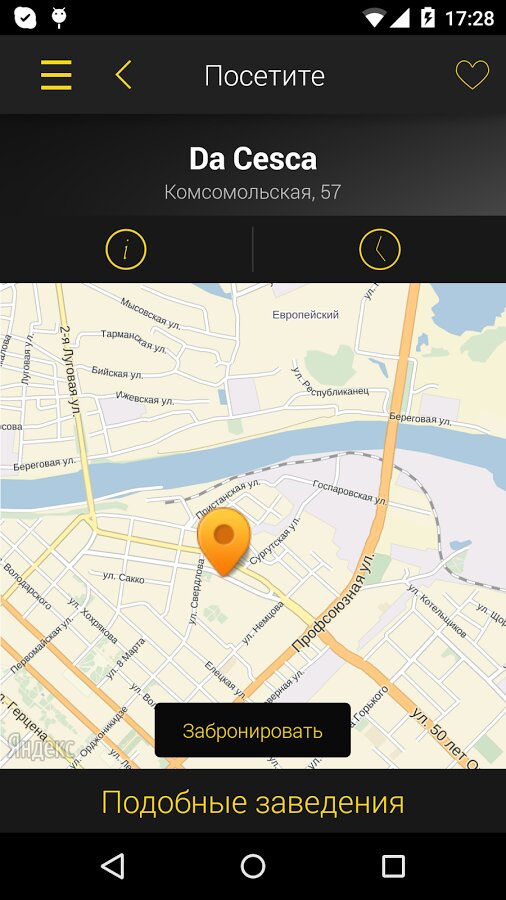
Task: Open the working hours clock tab
Action: click(x=380, y=249)
